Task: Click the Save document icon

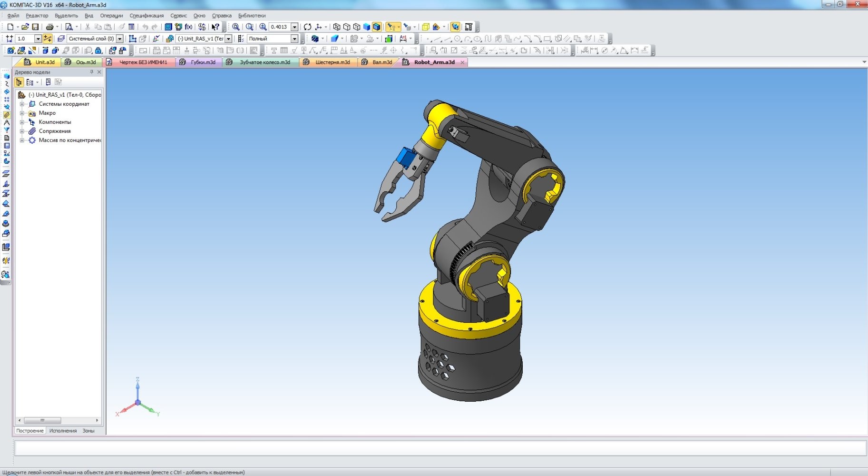Action: [35, 27]
